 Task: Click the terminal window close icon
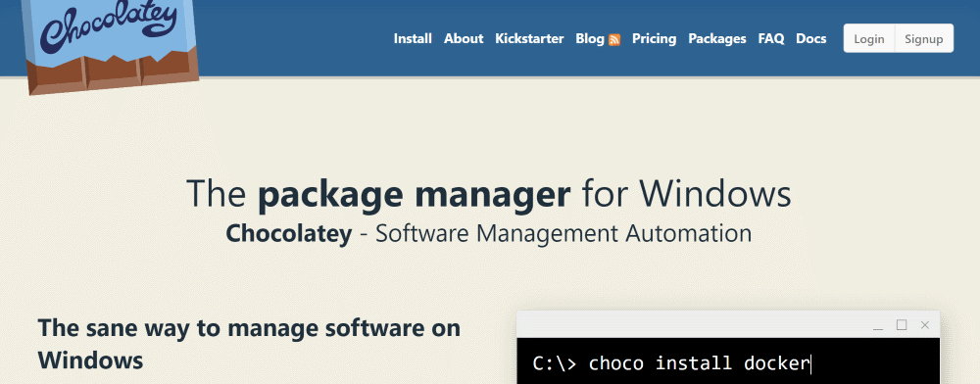coord(925,324)
